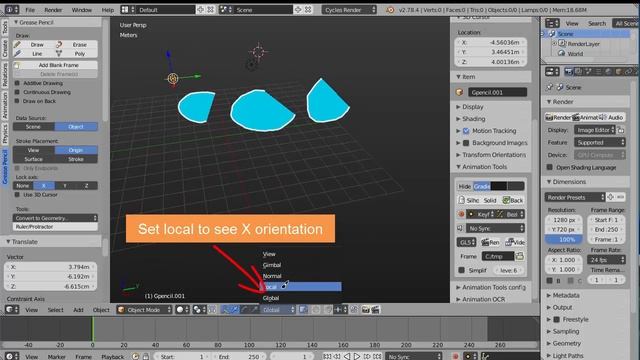This screenshot has height=360, width=640.
Task: Toggle the 3D manipulator widget icon
Action: [x=226, y=310]
